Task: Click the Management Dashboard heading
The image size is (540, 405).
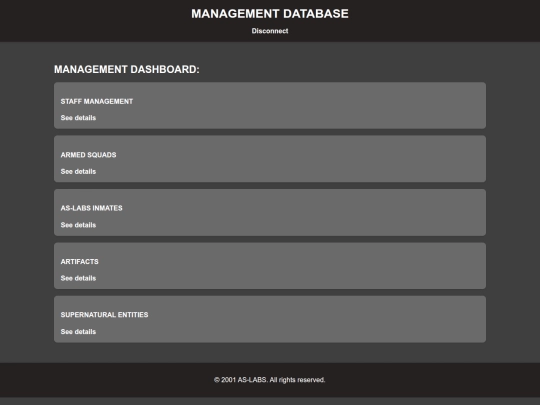Action: coord(127,70)
